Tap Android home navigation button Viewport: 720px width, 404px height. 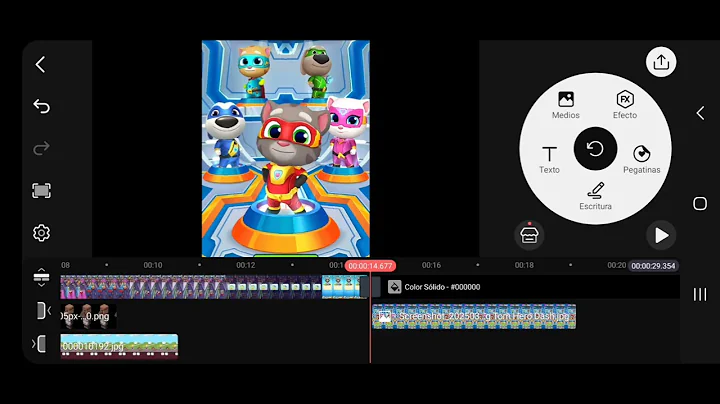[x=700, y=203]
